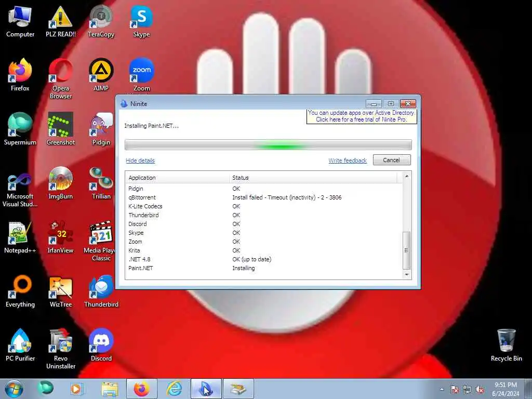Open Internet Explorer from the taskbar
This screenshot has height=399, width=532.
pos(174,389)
